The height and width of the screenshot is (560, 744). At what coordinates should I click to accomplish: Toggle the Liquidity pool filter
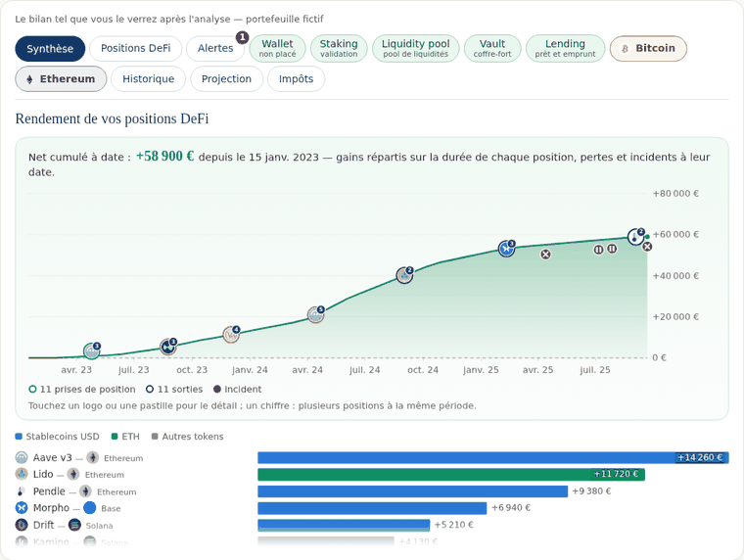coord(416,48)
